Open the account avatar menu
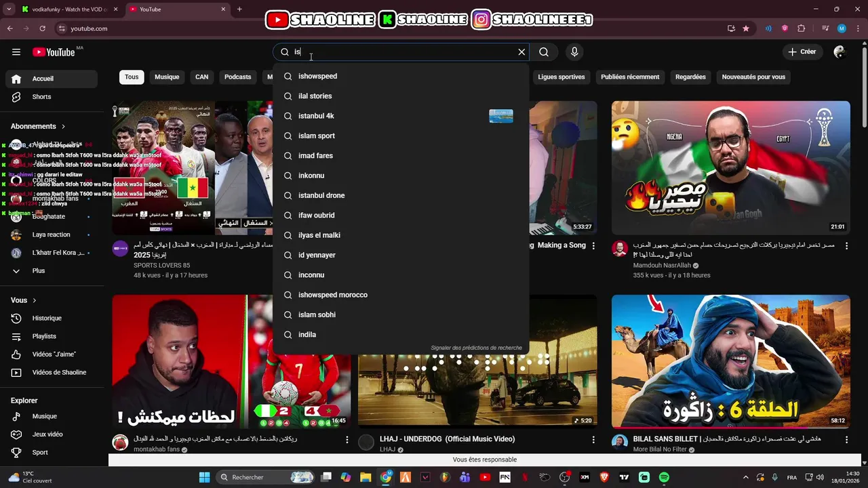This screenshot has width=868, height=488. (x=840, y=52)
